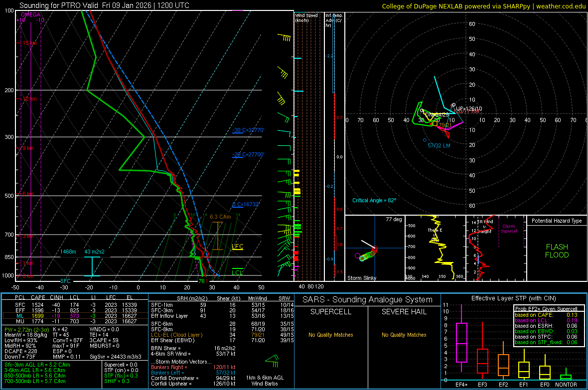This screenshot has width=588, height=390.
Task: Click the Critical Angle = 82° text
Action: tap(374, 200)
